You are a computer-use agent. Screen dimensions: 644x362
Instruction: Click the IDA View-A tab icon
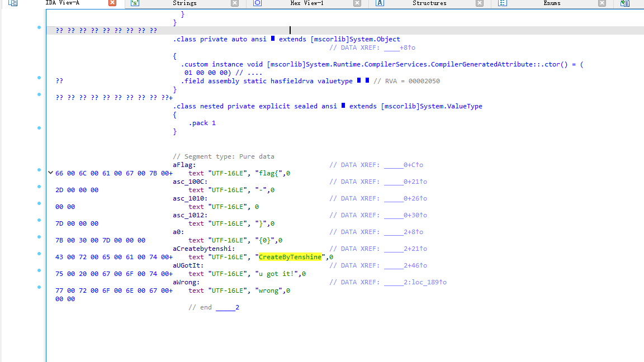[12, 3]
